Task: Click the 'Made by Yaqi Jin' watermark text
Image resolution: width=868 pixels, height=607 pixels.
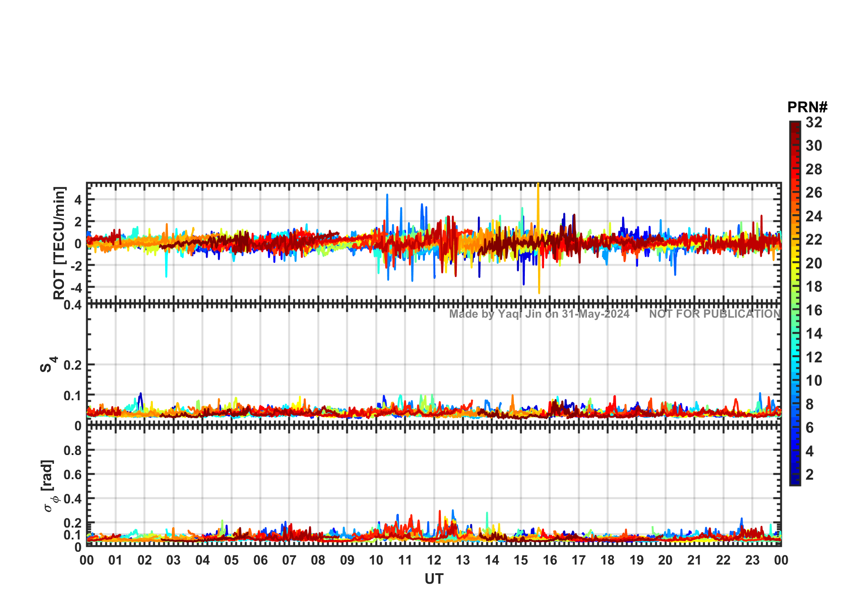Action: 539,314
